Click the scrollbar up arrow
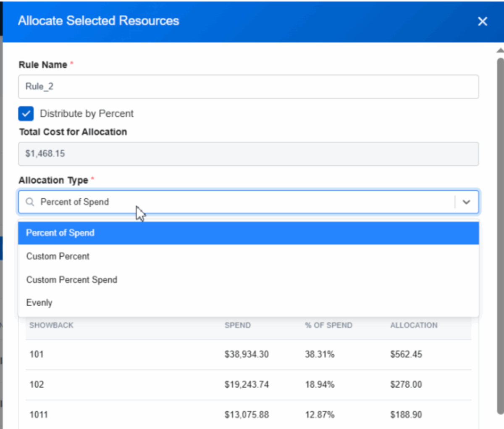This screenshot has width=504, height=429. pyautogui.click(x=500, y=50)
